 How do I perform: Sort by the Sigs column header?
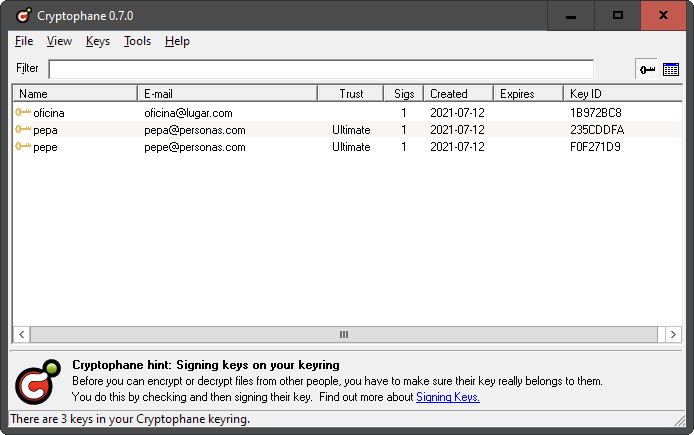point(404,94)
